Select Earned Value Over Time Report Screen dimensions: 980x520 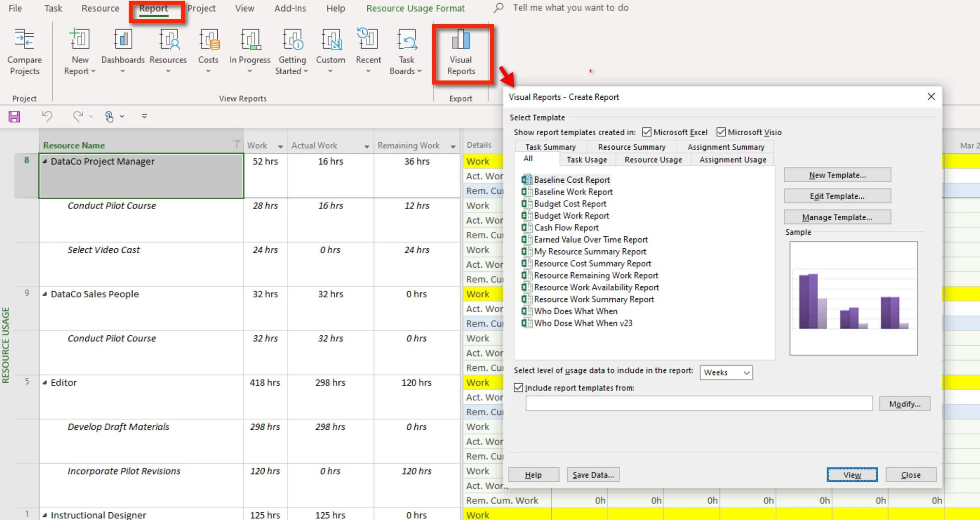(x=585, y=239)
